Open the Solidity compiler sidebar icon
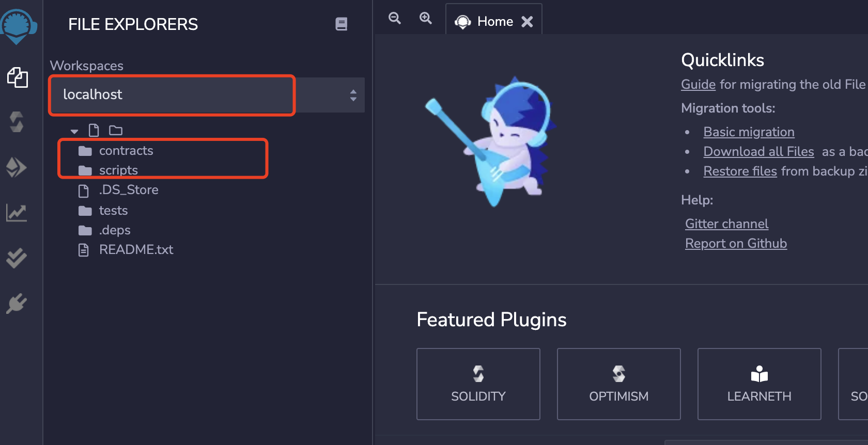 click(x=17, y=122)
